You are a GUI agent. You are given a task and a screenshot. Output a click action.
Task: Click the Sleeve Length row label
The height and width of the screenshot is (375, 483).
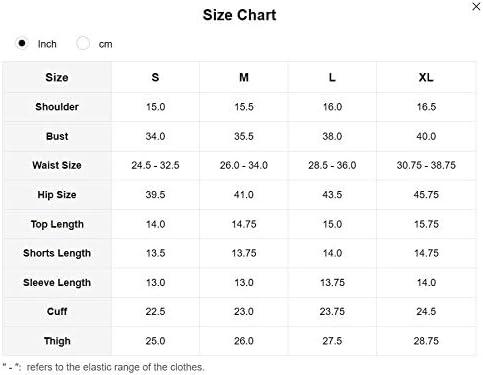pos(57,283)
